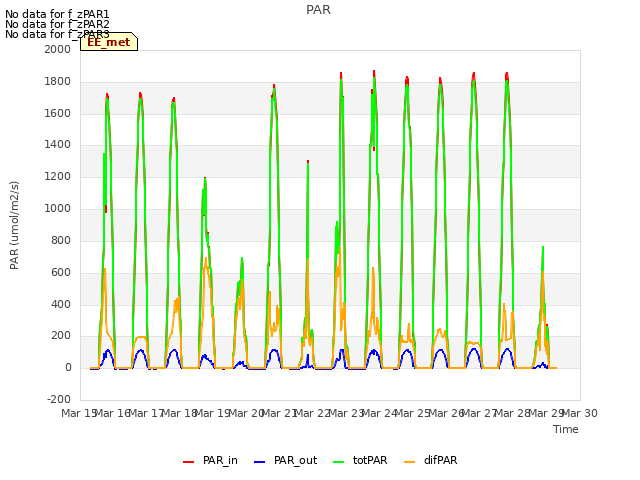Click the 400 y-axis tick label
Viewport: 640px width, 480px height.
[61, 304]
